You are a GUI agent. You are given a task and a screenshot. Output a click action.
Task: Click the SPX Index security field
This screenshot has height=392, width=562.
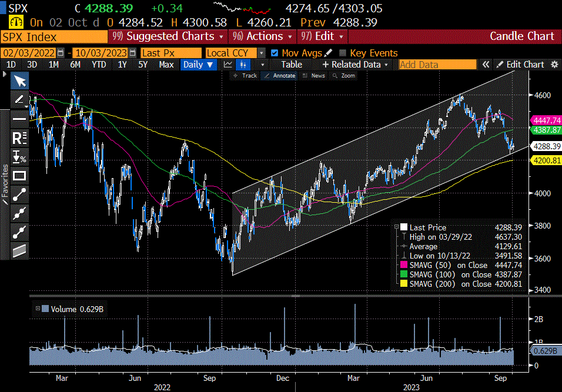tap(53, 37)
